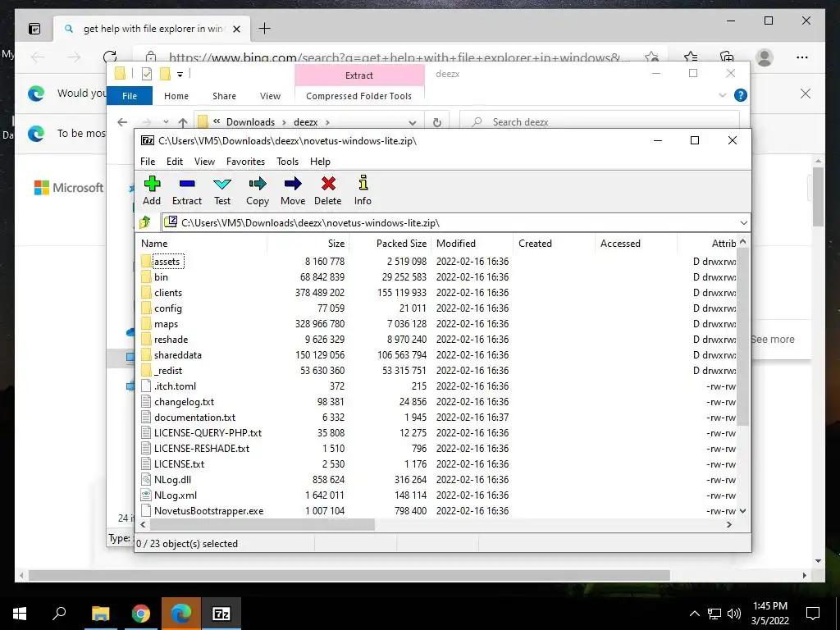Sort by the Name column header
The image size is (840, 630).
click(x=202, y=243)
